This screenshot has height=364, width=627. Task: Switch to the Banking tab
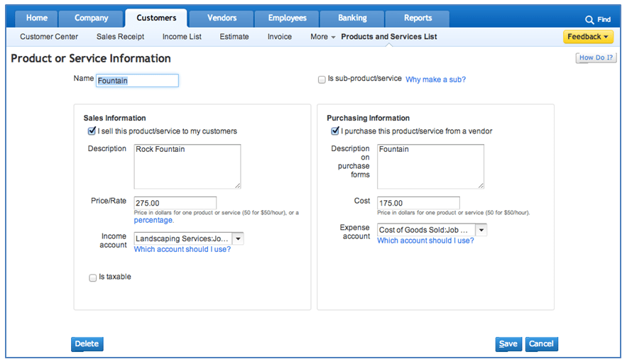[352, 18]
